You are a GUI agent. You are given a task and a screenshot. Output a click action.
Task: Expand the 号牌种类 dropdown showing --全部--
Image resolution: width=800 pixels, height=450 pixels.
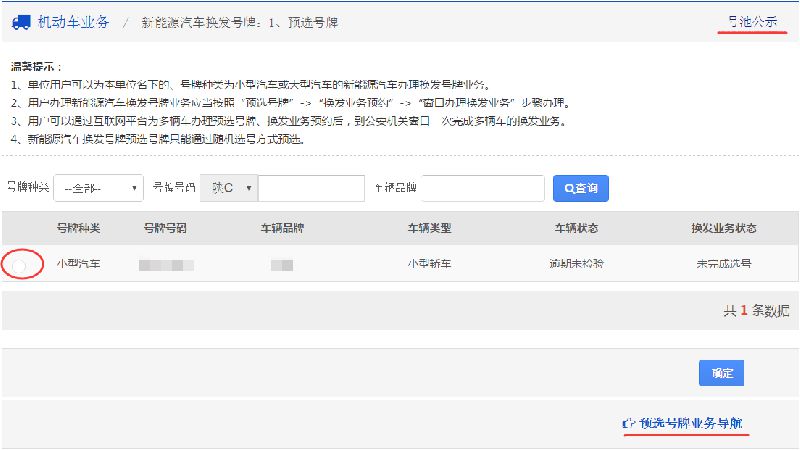[98, 188]
